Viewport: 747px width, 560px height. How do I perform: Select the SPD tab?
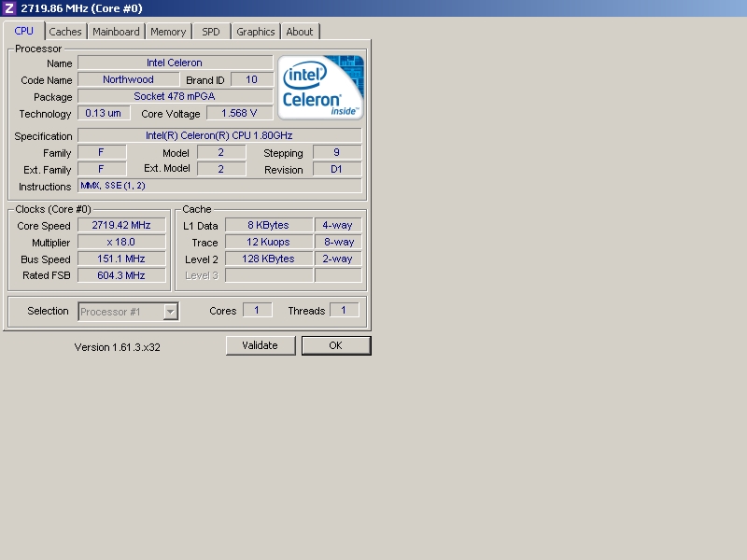point(211,32)
